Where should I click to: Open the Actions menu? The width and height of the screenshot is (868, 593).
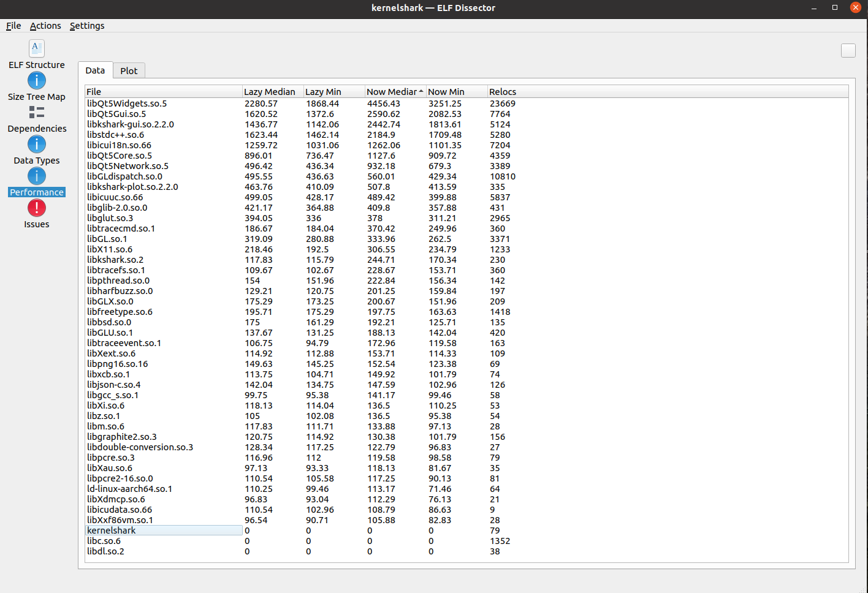point(45,26)
